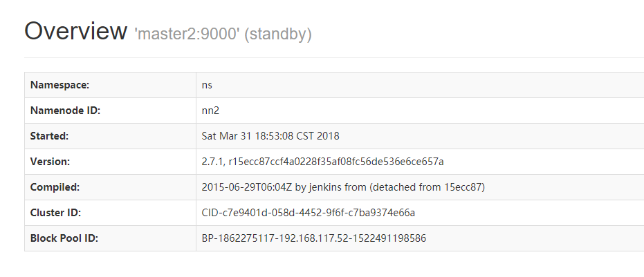Image resolution: width=644 pixels, height=277 pixels.
Task: Select the Namenode ID label
Action: [x=66, y=111]
